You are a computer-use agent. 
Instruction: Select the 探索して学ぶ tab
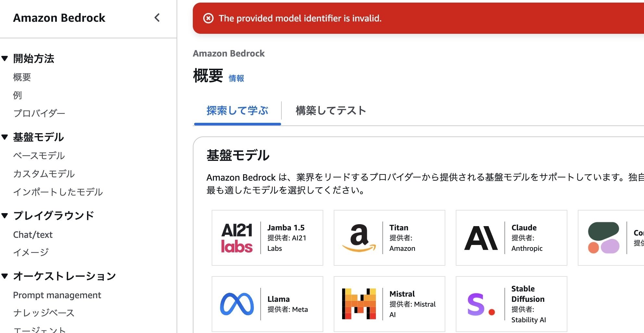click(x=237, y=110)
